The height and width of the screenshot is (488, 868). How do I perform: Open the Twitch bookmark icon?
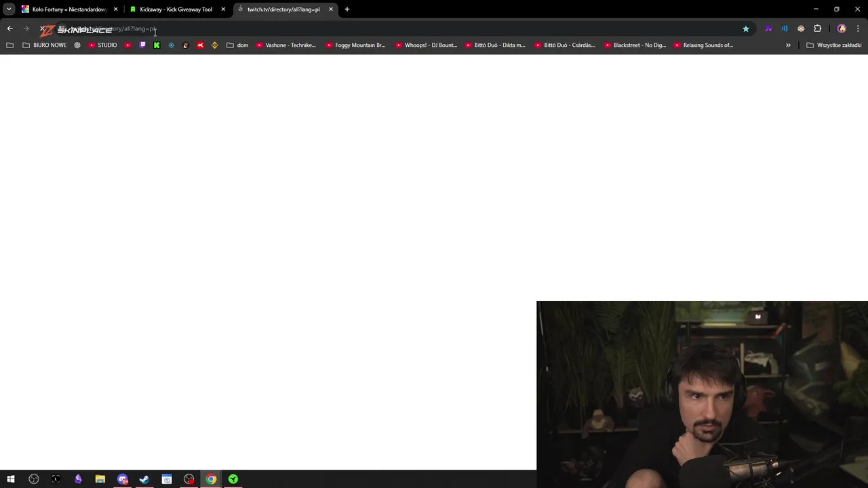pos(142,45)
